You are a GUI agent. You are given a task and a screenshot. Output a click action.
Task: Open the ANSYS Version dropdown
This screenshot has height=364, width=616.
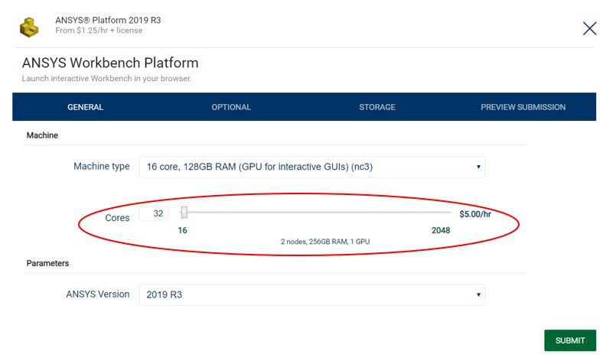[312, 294]
